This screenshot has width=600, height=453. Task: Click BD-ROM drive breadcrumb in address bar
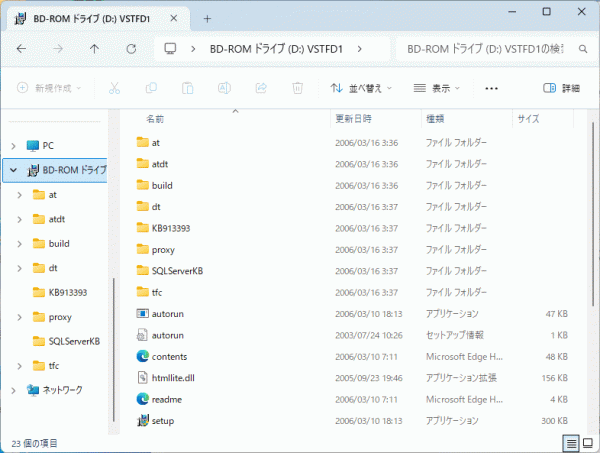click(x=276, y=49)
